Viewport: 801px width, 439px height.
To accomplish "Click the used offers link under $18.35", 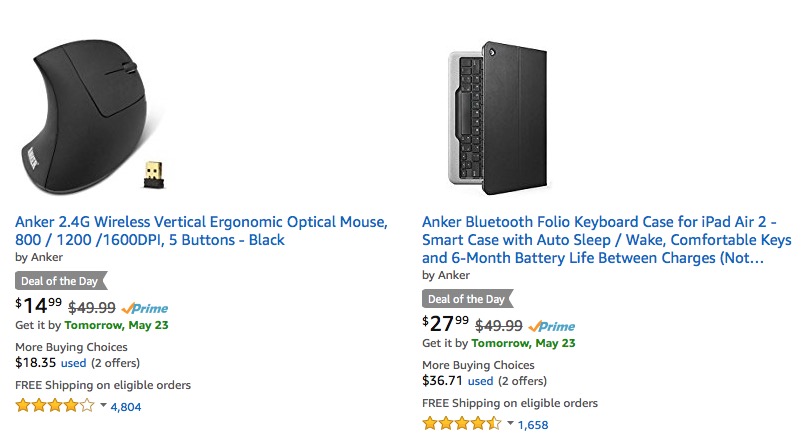I will [x=73, y=363].
